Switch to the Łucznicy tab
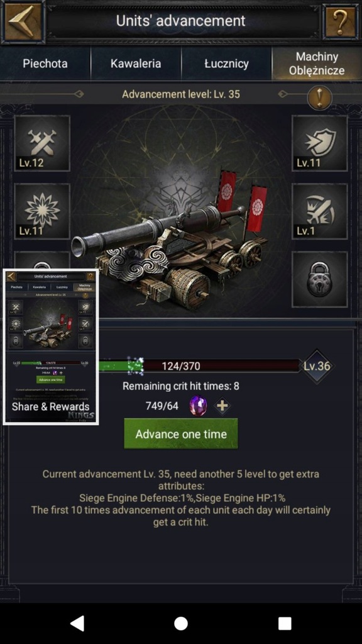This screenshot has height=644, width=362. point(226,64)
